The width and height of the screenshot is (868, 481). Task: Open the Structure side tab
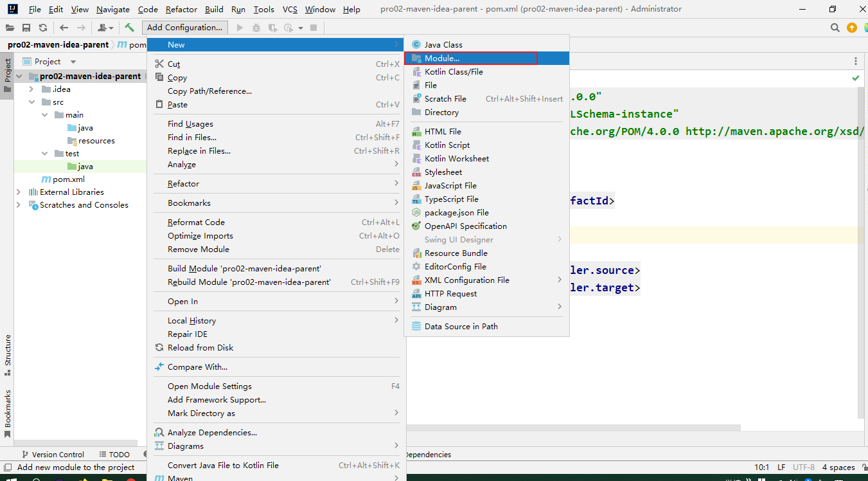[8, 355]
